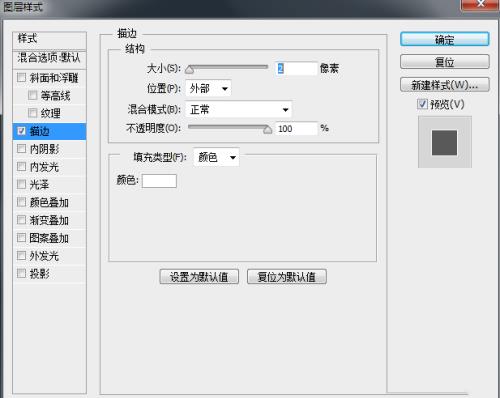The width and height of the screenshot is (500, 398).
Task: Open the 填充类型(F) dropdown showing 颜色
Action: [216, 157]
